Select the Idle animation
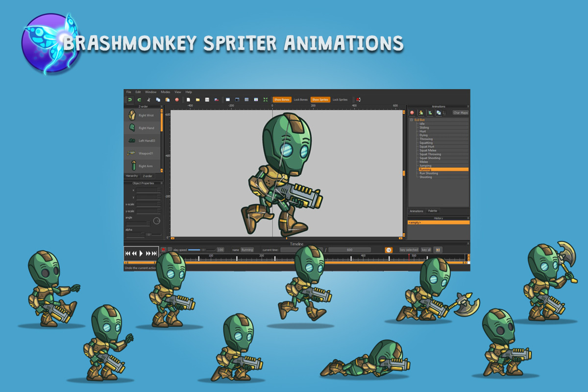 (x=443, y=123)
